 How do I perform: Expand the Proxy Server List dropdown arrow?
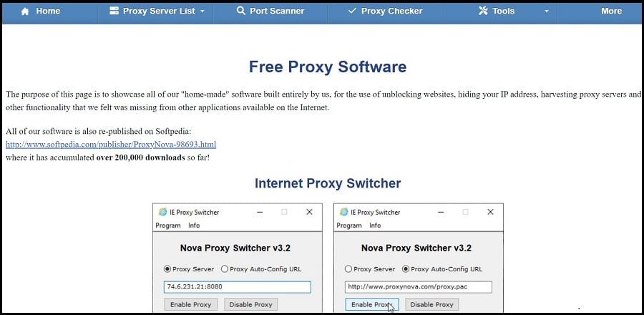click(x=202, y=11)
